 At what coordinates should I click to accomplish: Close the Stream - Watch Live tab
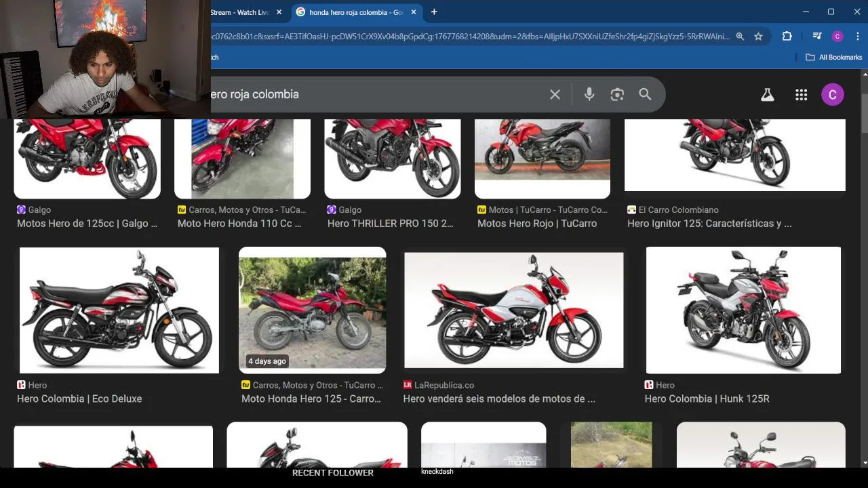pos(279,12)
